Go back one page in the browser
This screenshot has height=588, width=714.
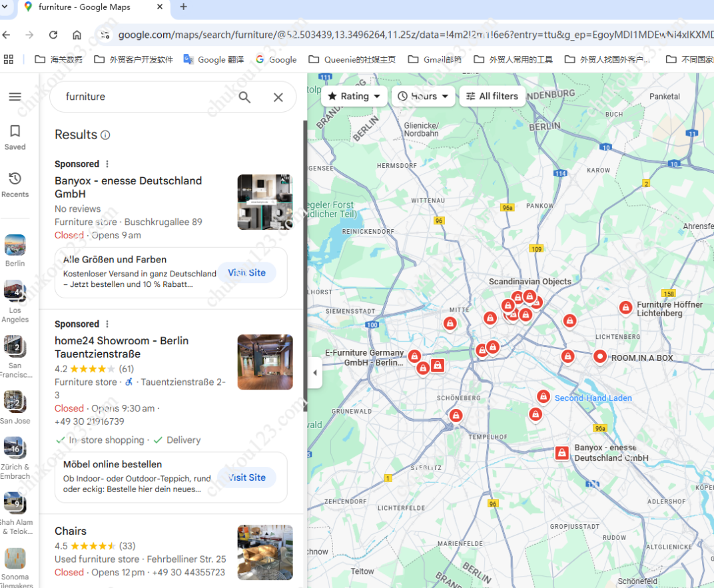click(7, 35)
